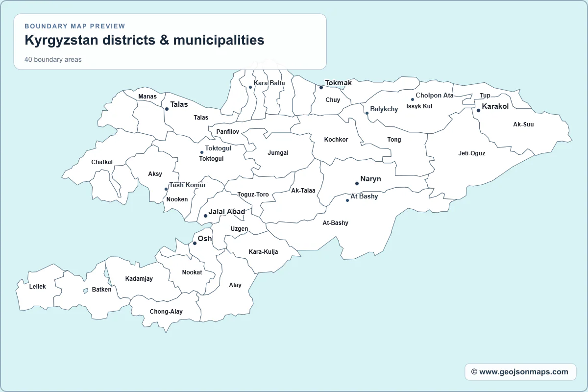
Task: Click the hyphenated At-Bashy district label
Action: click(335, 223)
